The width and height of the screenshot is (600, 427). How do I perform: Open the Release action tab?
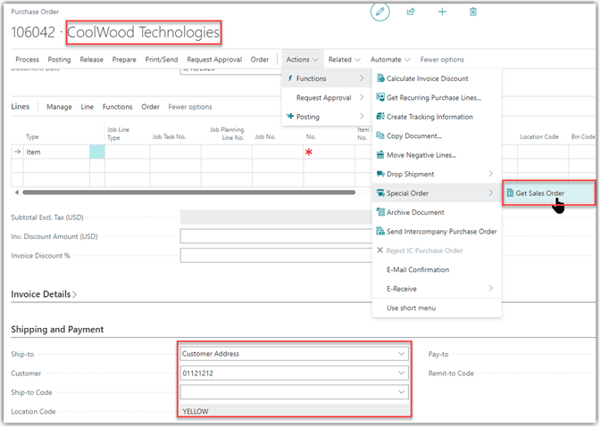click(91, 59)
